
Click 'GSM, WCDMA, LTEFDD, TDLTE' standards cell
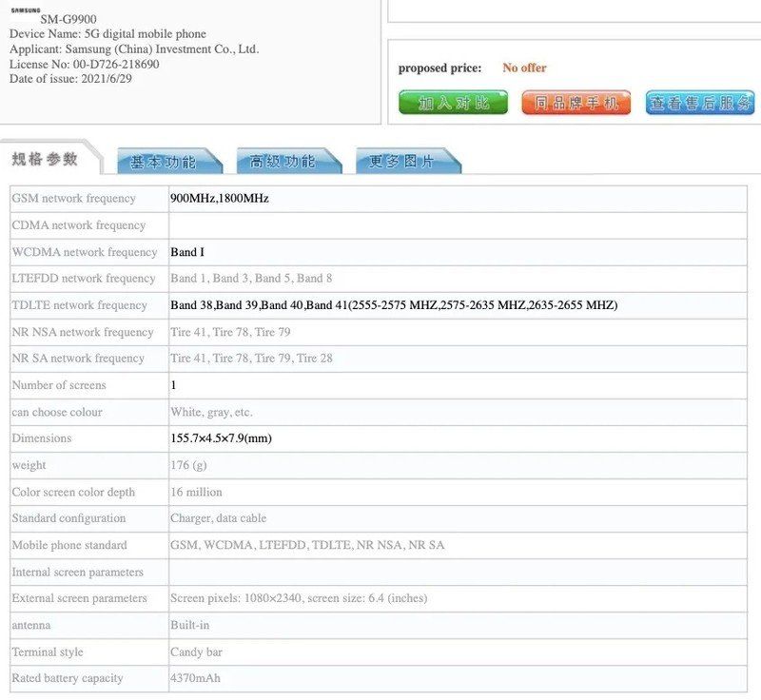coord(306,545)
